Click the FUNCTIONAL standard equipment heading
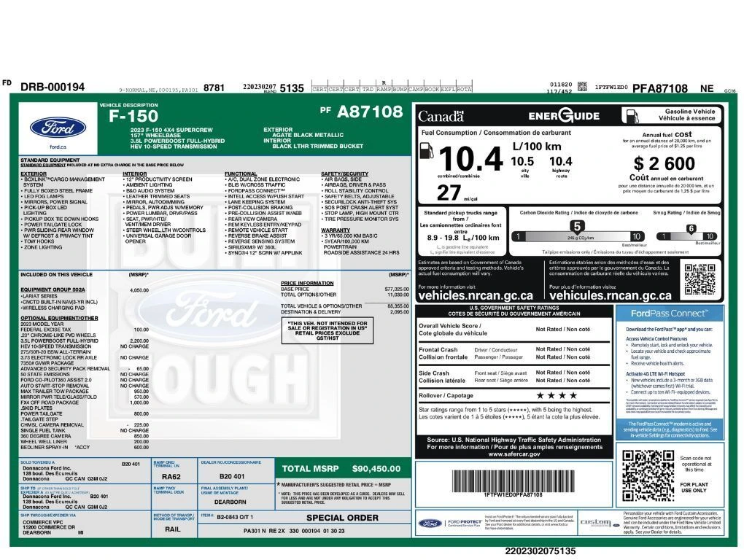This screenshot has width=744, height=560. (x=241, y=174)
